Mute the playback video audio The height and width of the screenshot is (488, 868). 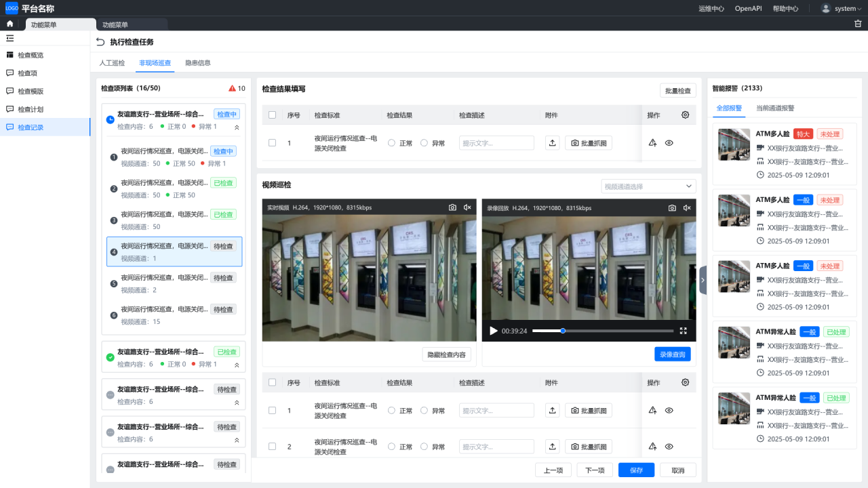tap(687, 207)
